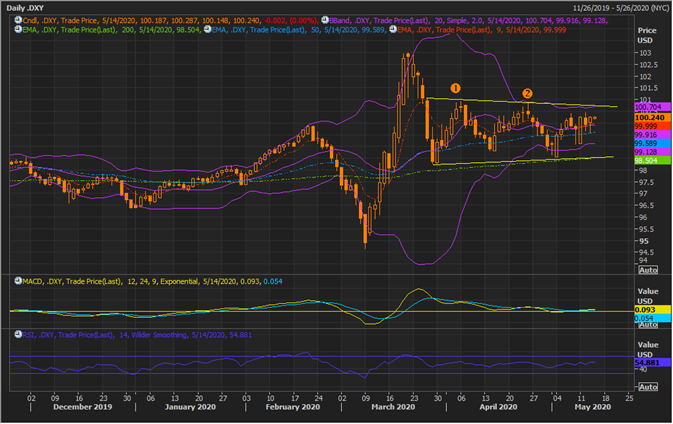Click the 100.704 upper band price tag
Screen dimensions: 673x424
pos(652,107)
